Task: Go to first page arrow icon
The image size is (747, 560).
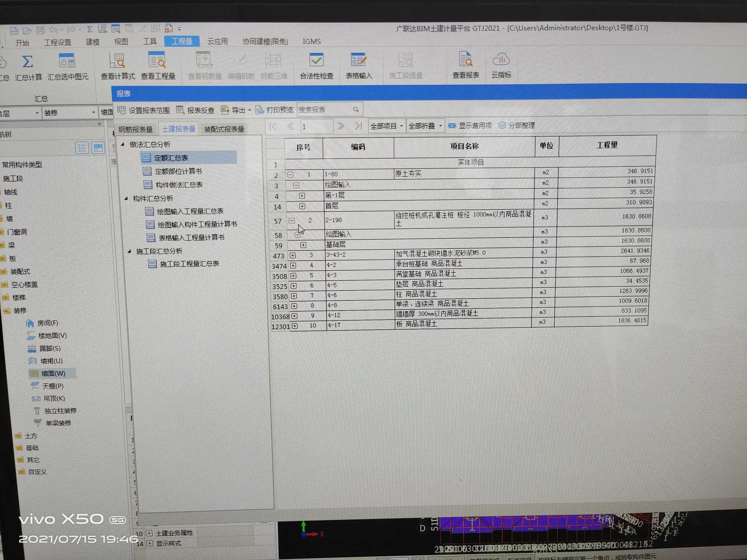Action: [x=273, y=127]
